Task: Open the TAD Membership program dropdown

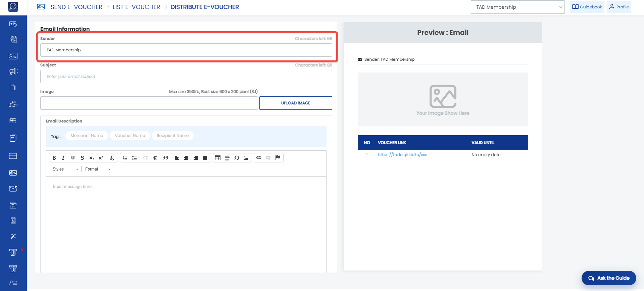Action: click(518, 7)
